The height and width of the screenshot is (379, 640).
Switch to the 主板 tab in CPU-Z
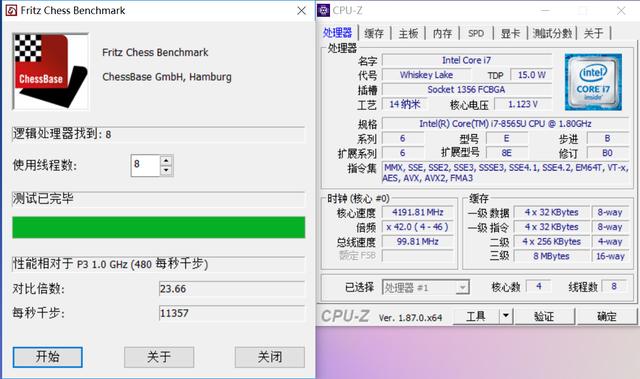click(408, 33)
